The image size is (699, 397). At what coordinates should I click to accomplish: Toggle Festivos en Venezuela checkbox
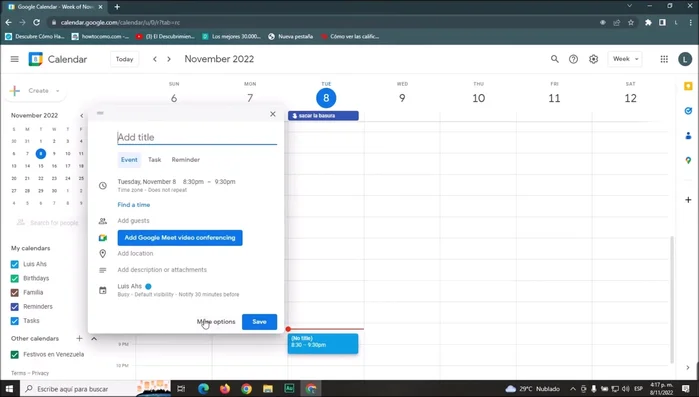pyautogui.click(x=15, y=355)
